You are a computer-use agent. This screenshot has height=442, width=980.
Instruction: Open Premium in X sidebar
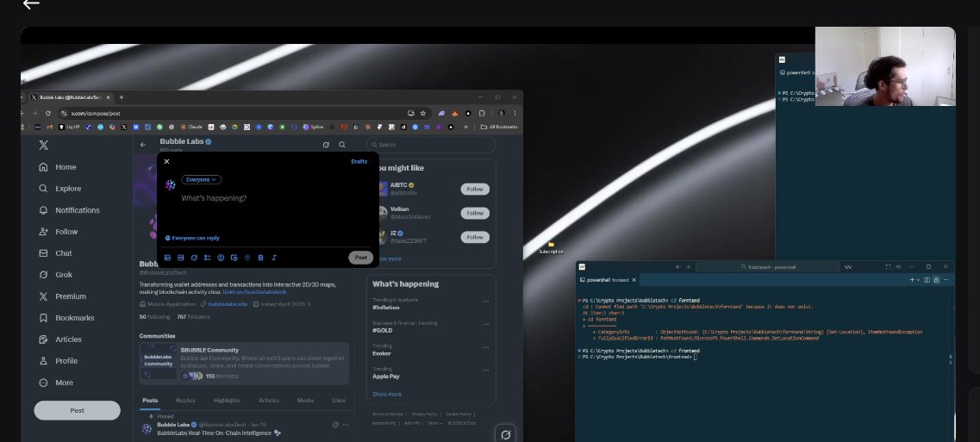tap(62, 296)
